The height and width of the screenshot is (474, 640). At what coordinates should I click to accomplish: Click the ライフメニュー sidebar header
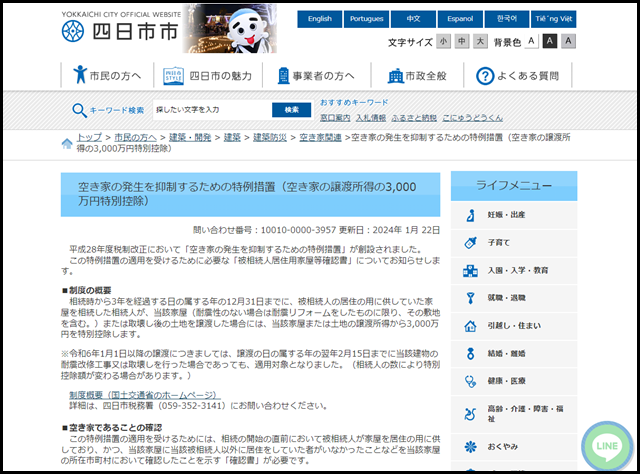(x=514, y=186)
